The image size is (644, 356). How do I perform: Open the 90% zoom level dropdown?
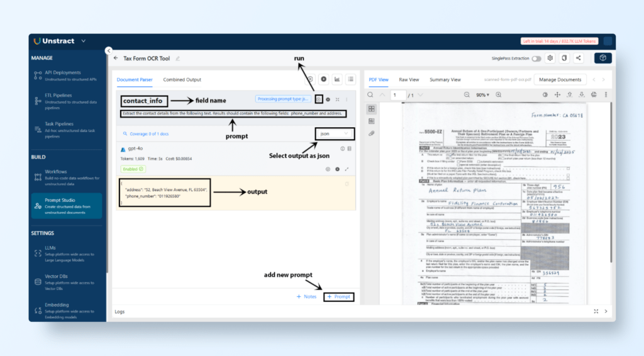point(482,95)
